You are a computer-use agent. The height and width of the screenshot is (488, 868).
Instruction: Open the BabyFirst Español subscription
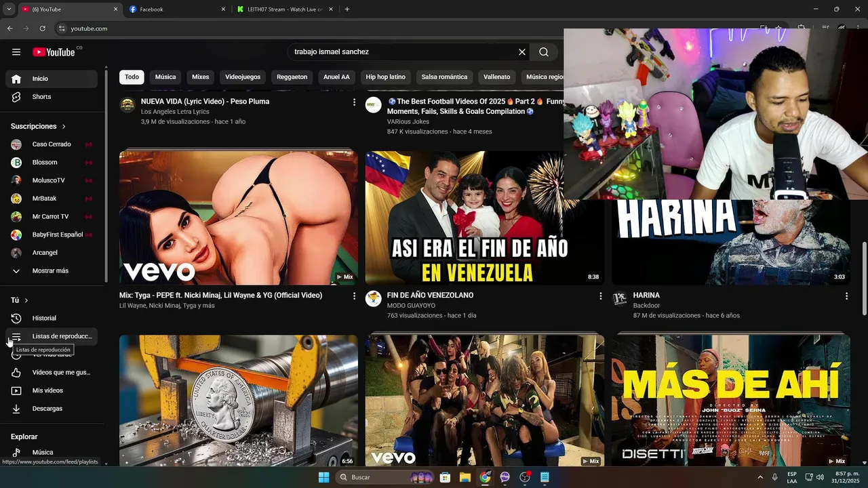coord(52,235)
